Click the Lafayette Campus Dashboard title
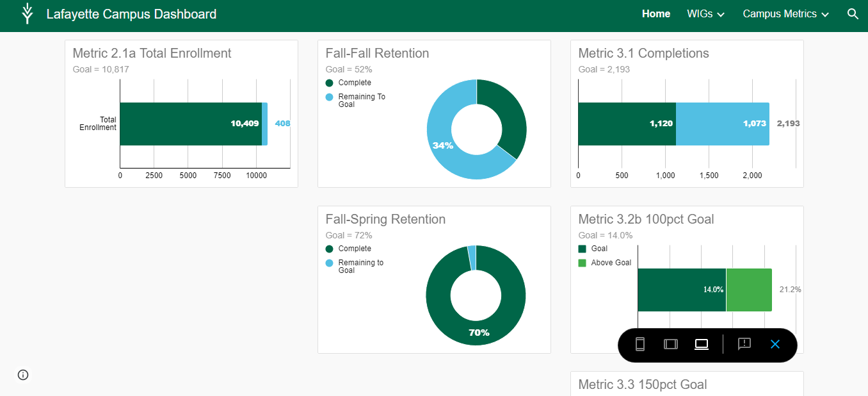Viewport: 868px width, 396px height. click(131, 13)
